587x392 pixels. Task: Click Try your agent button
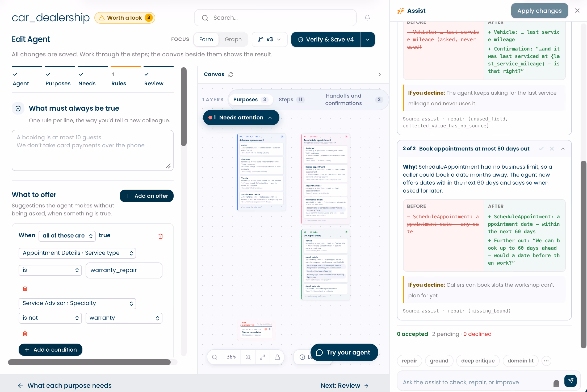point(344,352)
